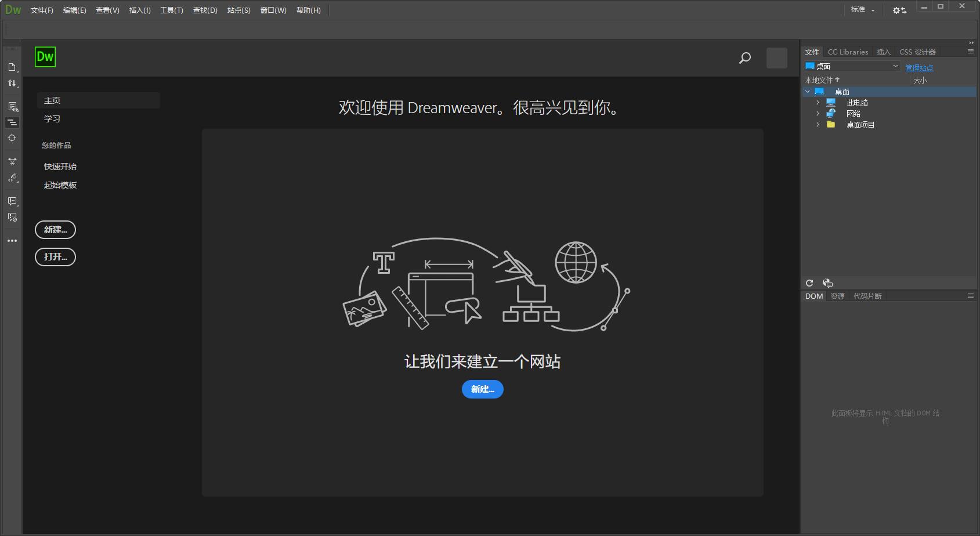Viewport: 980px width, 536px height.
Task: Switch to the 资源 tab
Action: point(837,296)
